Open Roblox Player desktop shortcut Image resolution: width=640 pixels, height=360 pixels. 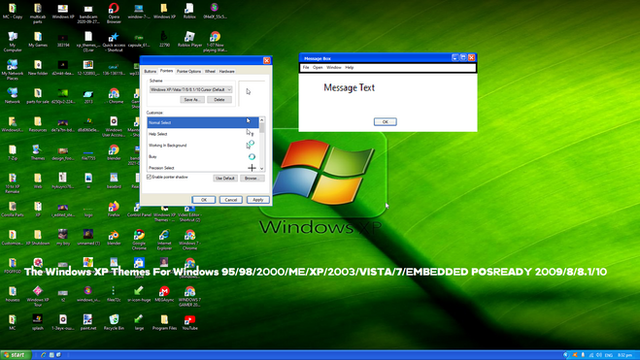coord(190,39)
